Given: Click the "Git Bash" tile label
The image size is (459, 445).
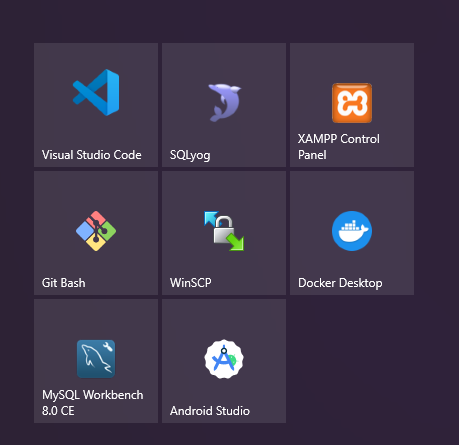Looking at the screenshot, I should [64, 283].
